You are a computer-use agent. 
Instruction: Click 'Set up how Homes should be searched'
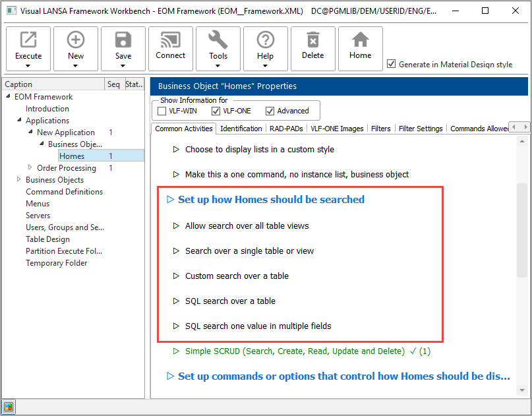(x=270, y=199)
